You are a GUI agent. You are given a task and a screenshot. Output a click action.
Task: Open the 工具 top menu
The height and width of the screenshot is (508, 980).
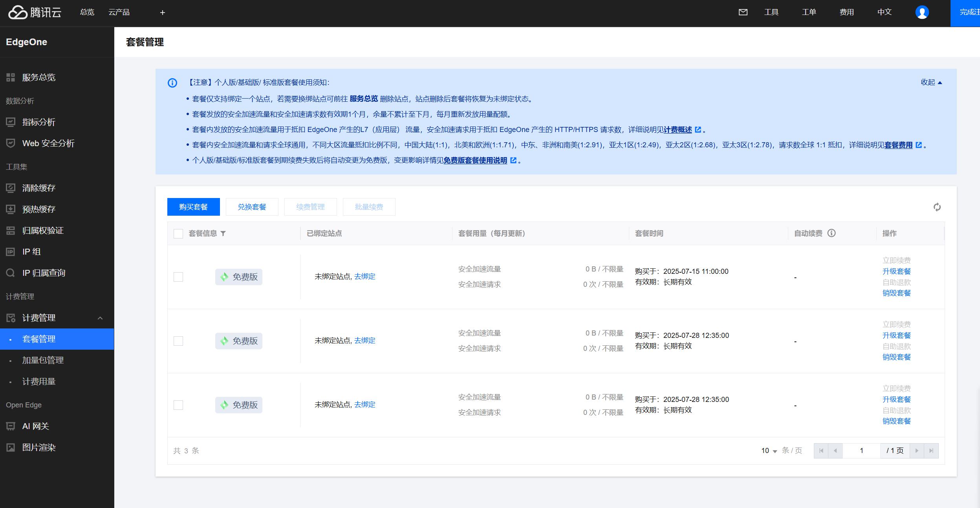(x=771, y=12)
